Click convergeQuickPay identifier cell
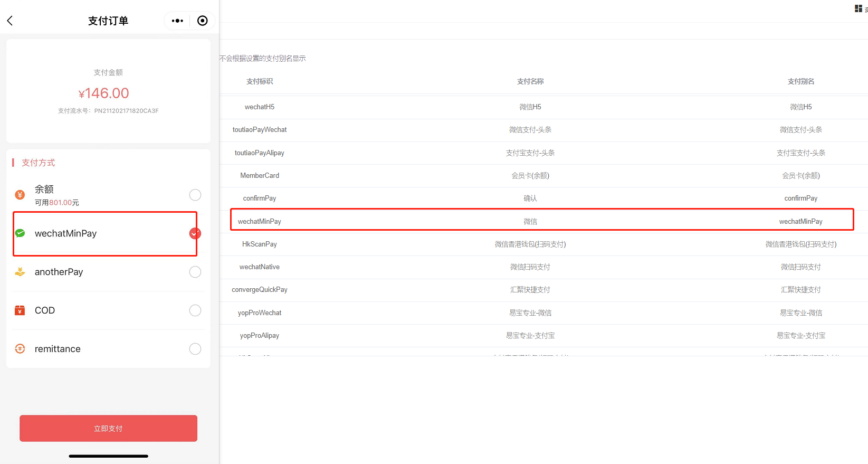868x464 pixels. point(260,290)
